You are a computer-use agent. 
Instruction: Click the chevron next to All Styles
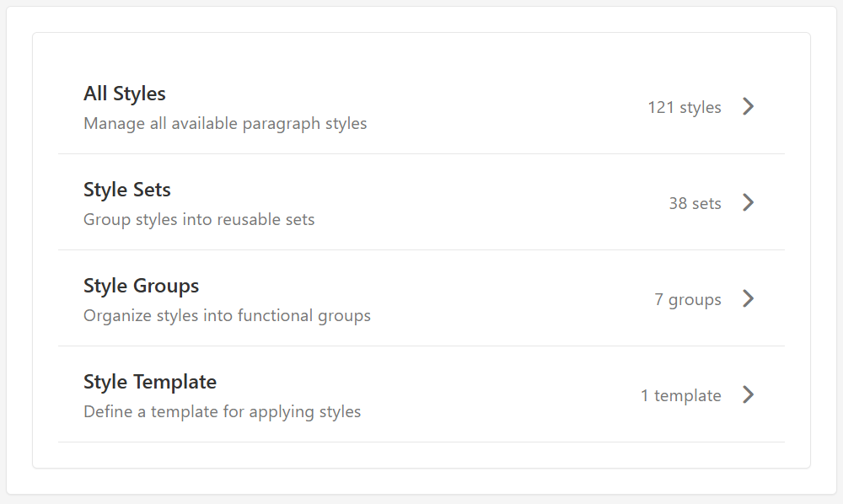click(x=749, y=107)
